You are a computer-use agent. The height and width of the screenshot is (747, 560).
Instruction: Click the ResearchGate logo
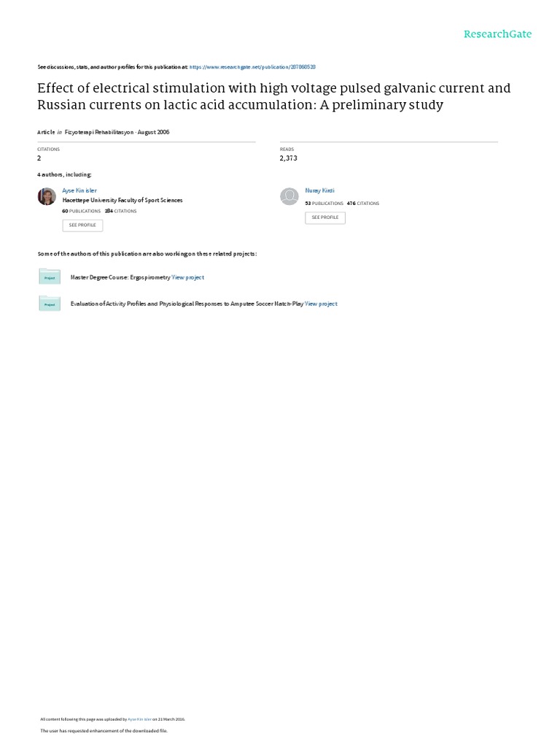(497, 34)
